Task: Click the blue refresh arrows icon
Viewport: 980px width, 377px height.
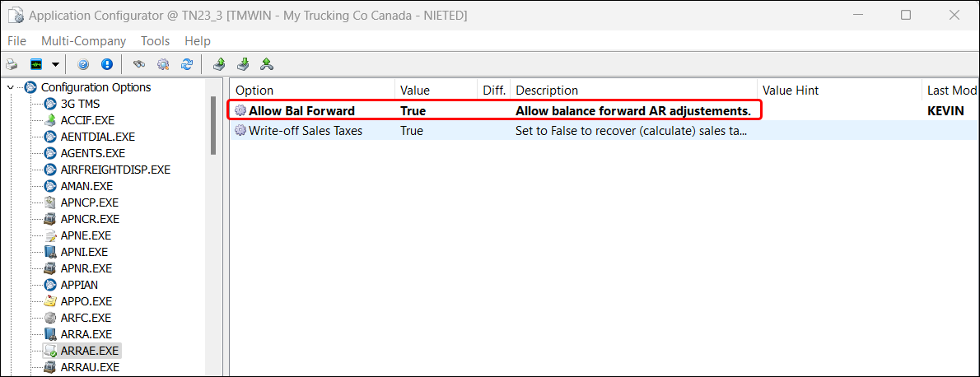Action: [187, 64]
